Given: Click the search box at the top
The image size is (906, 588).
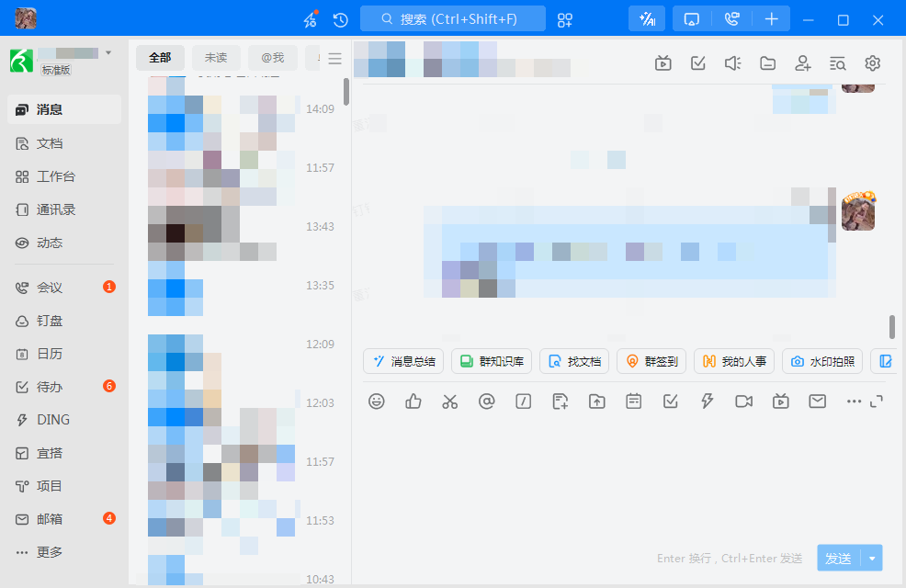Looking at the screenshot, I should pyautogui.click(x=452, y=18).
